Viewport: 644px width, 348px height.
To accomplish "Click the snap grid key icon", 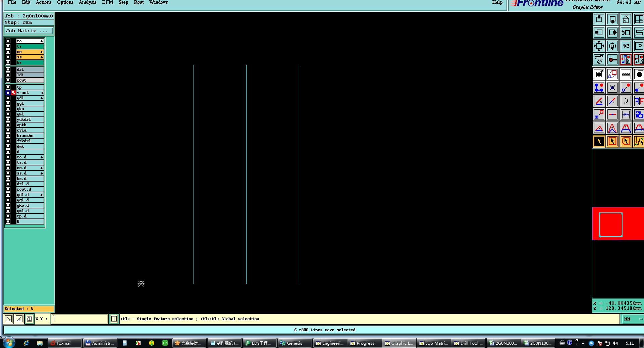I will tap(612, 60).
